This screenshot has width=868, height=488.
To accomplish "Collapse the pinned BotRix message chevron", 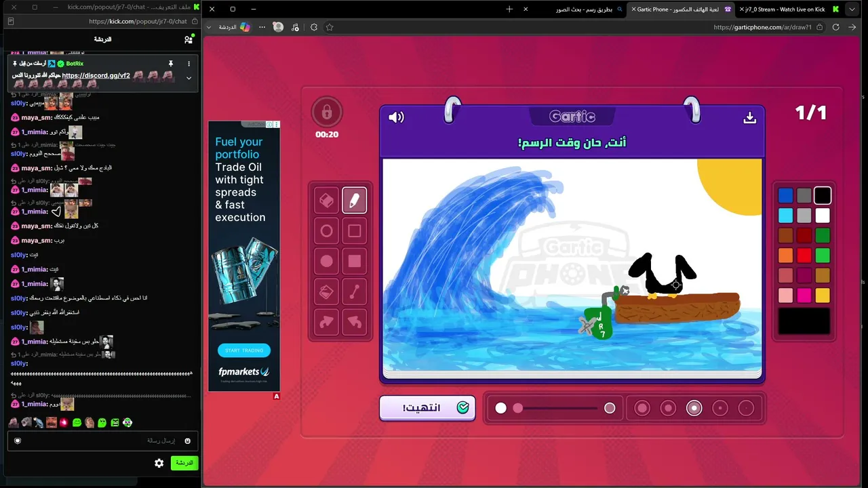I will pyautogui.click(x=189, y=78).
